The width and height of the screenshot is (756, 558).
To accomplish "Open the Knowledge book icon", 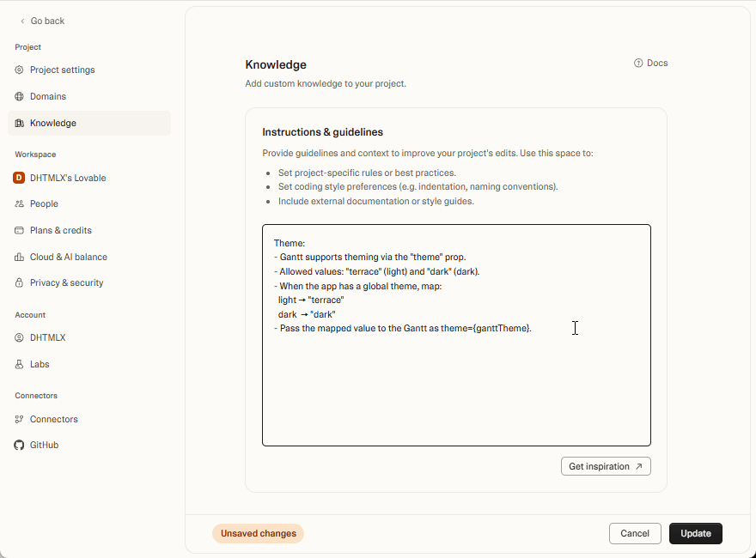I will pyautogui.click(x=18, y=123).
